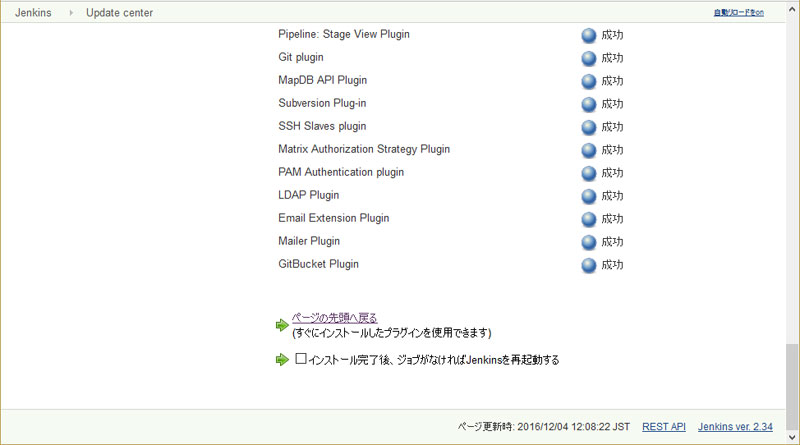Click the blue status ball for Matrix Authorization Strategy Plugin
This screenshot has height=445, width=800.
pos(589,150)
